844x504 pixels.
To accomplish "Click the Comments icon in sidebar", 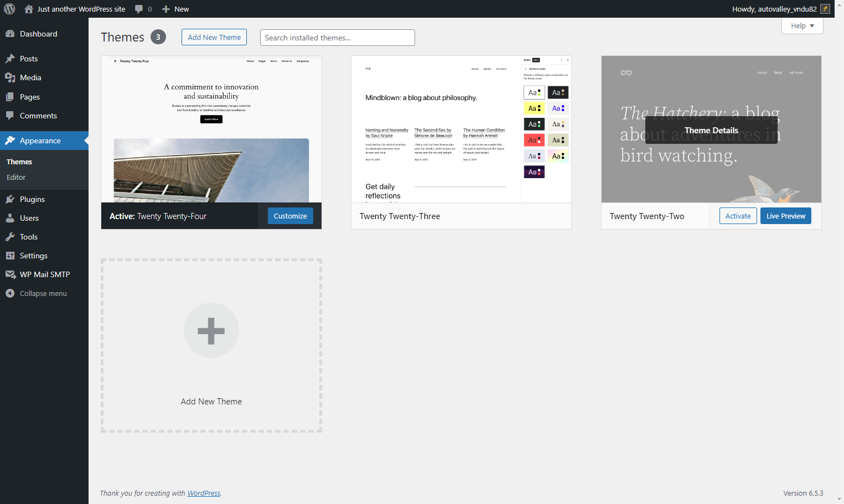I will (10, 116).
